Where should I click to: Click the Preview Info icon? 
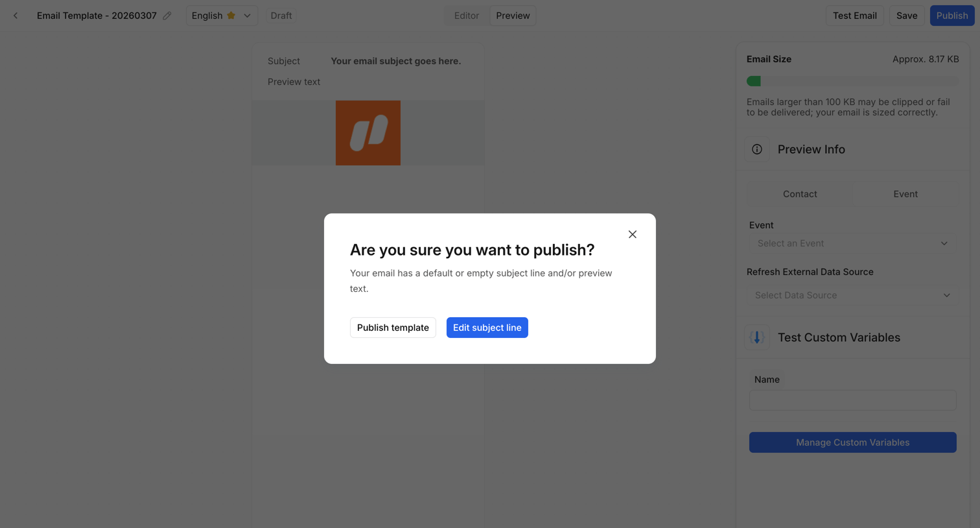tap(757, 149)
